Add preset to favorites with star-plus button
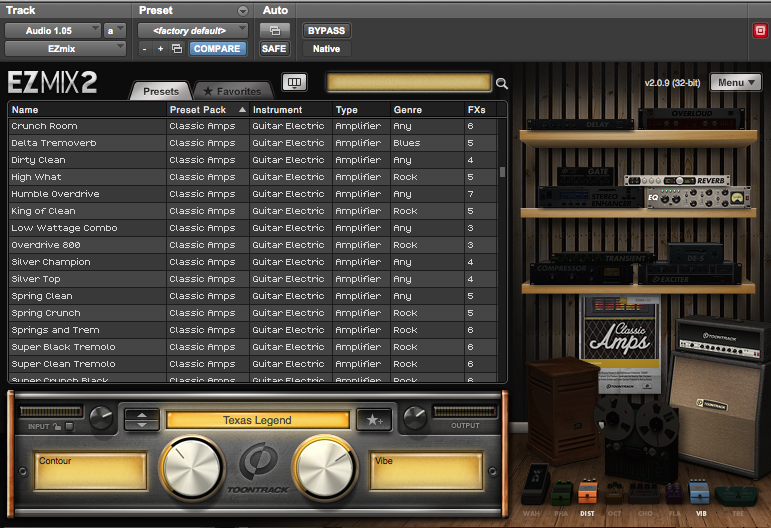The width and height of the screenshot is (771, 528). pos(374,420)
